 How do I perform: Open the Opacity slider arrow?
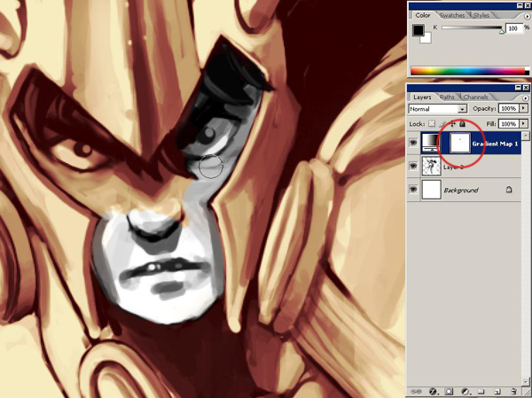524,108
